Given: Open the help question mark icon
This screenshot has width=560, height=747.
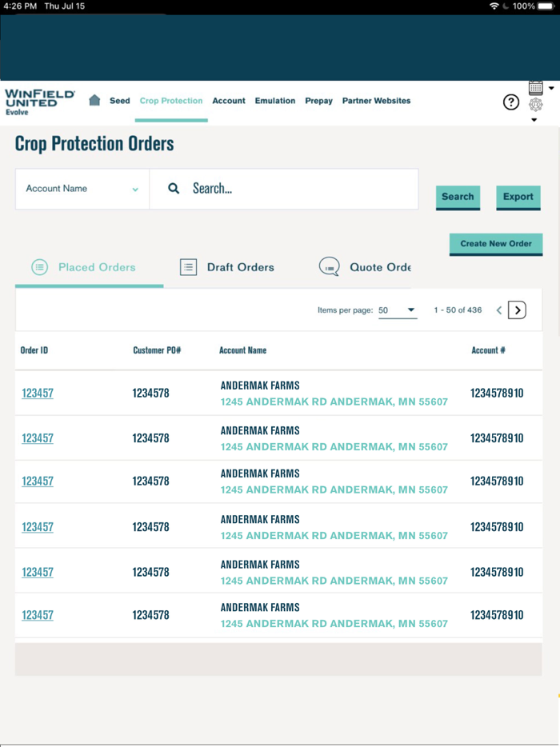Looking at the screenshot, I should [511, 102].
